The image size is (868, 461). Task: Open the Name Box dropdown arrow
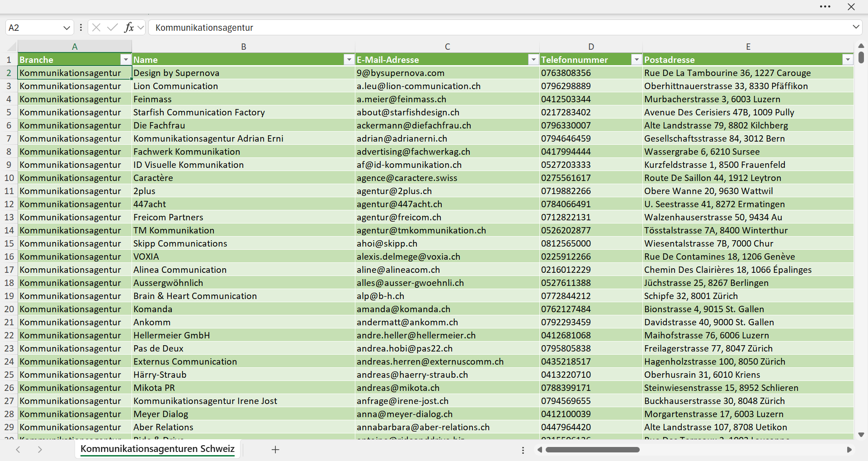pyautogui.click(x=66, y=28)
